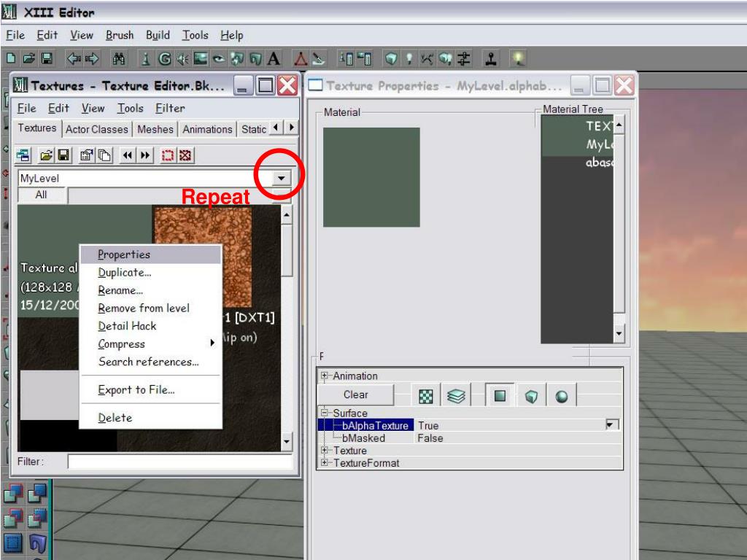Click the Open file icon in main toolbar

tap(29, 58)
